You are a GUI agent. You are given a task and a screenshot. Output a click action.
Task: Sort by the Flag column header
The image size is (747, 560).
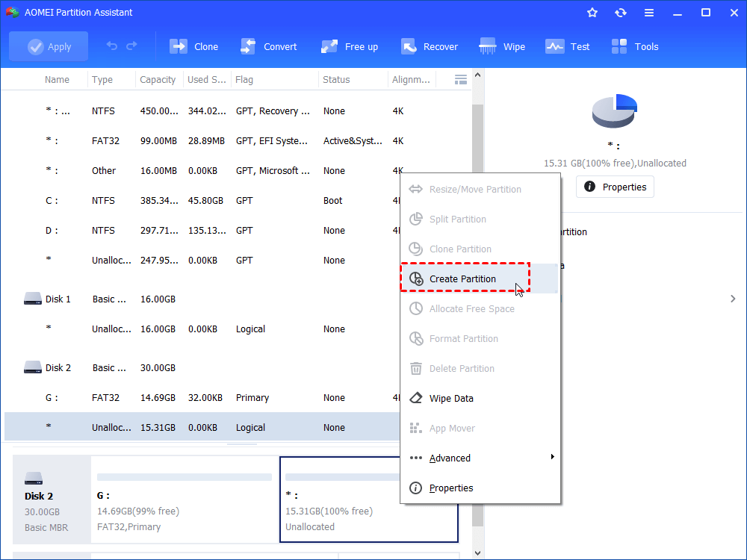tap(244, 80)
